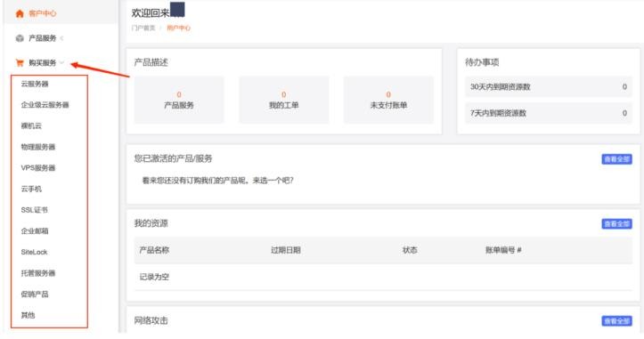The image size is (644, 339).
Task: Select 托管服务器 in the purchase list
Action: point(38,273)
